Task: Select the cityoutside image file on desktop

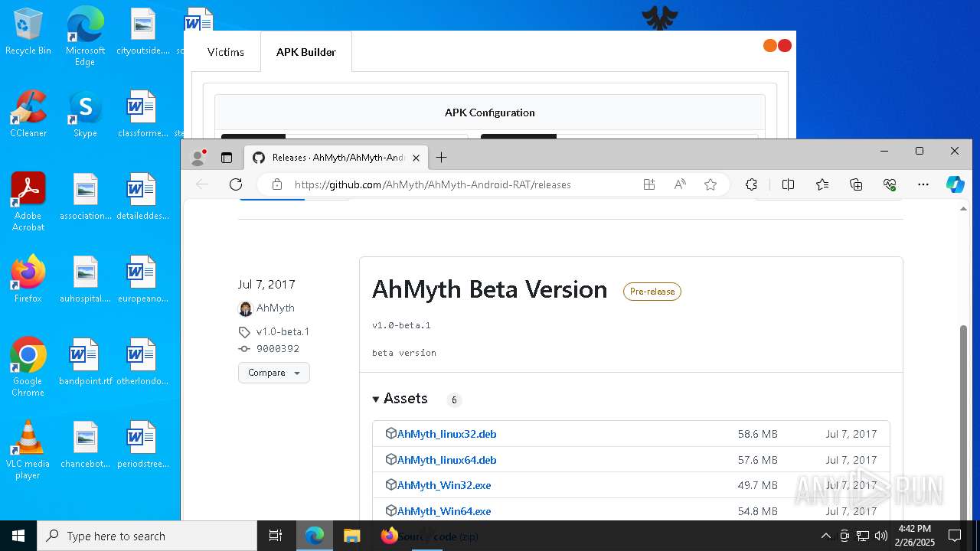Action: (x=143, y=32)
